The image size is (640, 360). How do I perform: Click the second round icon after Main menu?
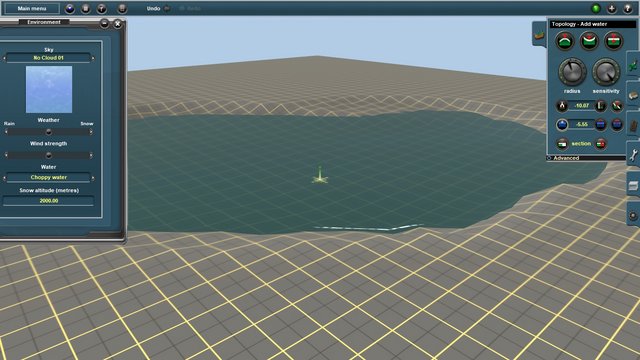coord(86,8)
